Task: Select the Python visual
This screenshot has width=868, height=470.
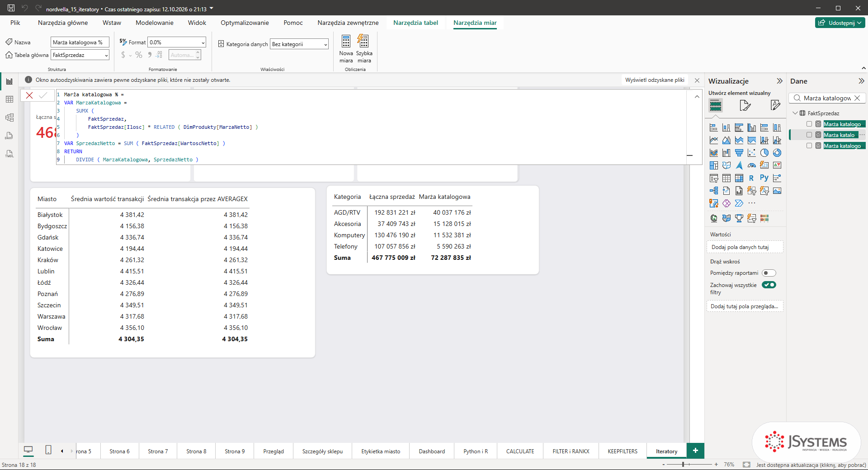Action: (x=764, y=178)
